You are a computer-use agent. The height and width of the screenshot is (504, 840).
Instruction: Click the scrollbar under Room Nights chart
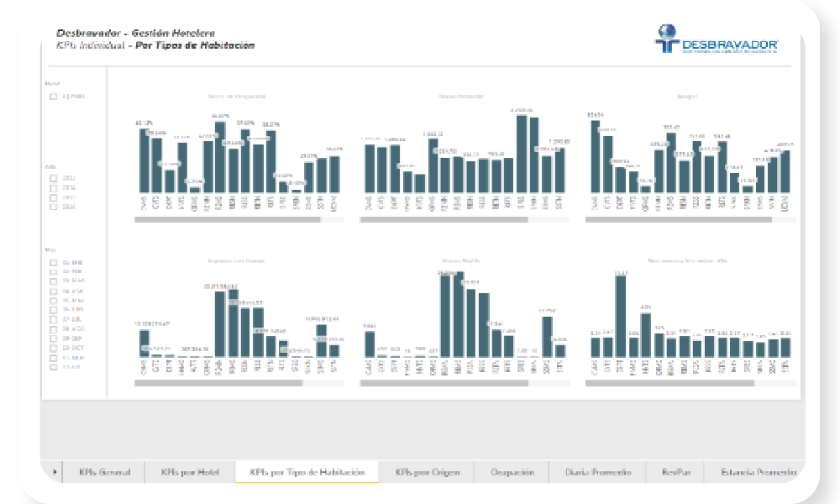[x=444, y=383]
